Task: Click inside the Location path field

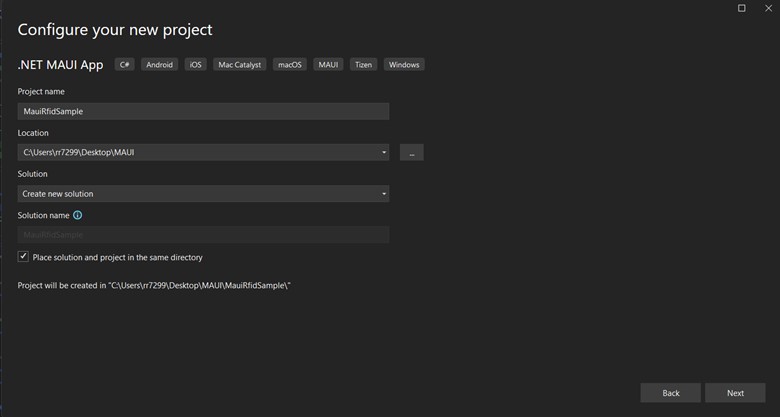Action: (195, 153)
